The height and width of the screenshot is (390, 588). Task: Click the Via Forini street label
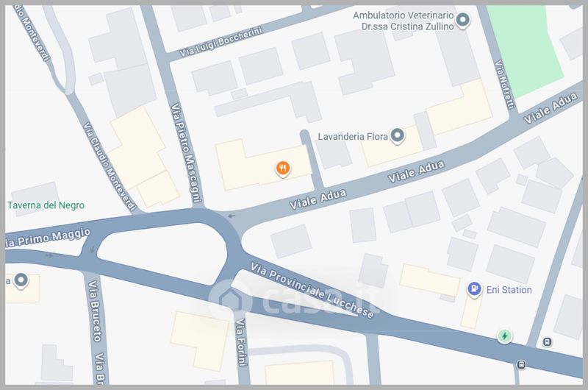coord(241,342)
